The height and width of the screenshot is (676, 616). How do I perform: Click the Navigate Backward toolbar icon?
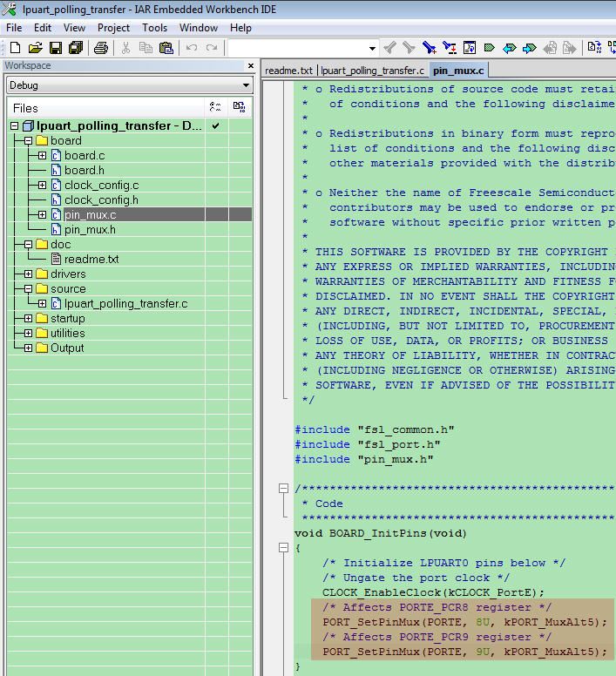(x=550, y=47)
